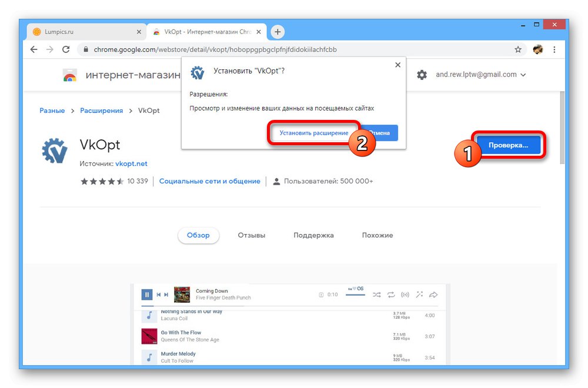Screen dimensions: 588x388
Task: Click the pause button in preview player
Action: tap(146, 295)
